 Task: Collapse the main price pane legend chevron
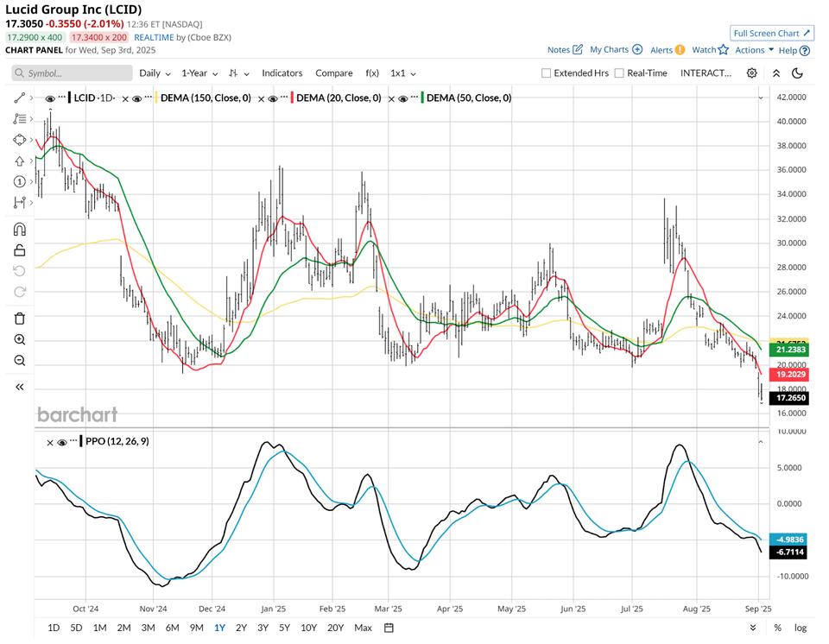pyautogui.click(x=761, y=98)
